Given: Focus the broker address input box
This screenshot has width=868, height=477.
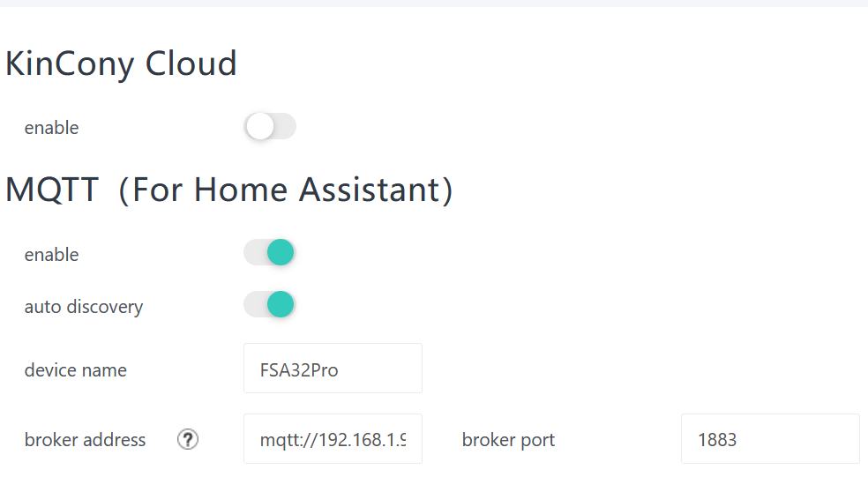Looking at the screenshot, I should click(333, 439).
